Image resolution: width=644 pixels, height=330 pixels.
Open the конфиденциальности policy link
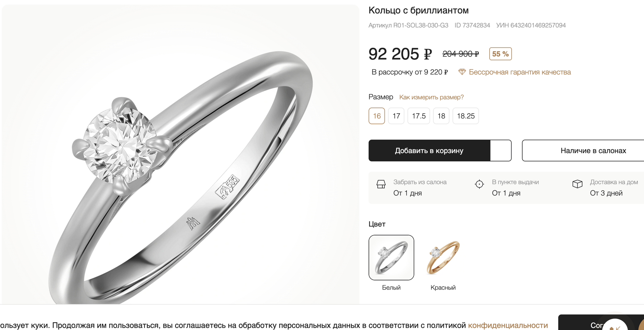pos(508,325)
